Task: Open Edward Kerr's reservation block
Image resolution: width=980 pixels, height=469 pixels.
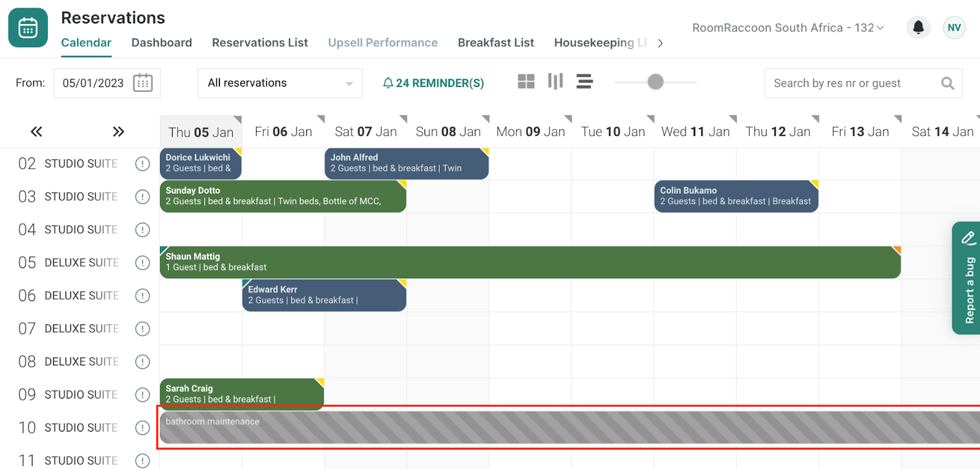Action: tap(324, 296)
